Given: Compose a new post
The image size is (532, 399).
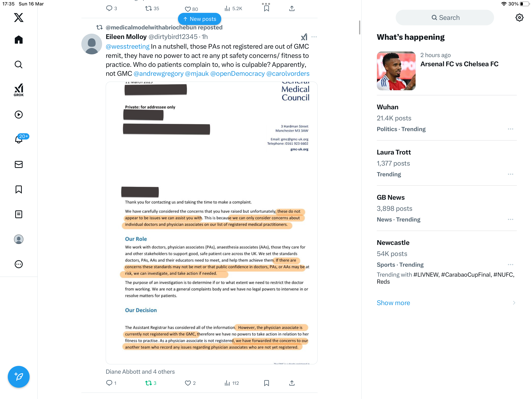Looking at the screenshot, I should point(18,377).
